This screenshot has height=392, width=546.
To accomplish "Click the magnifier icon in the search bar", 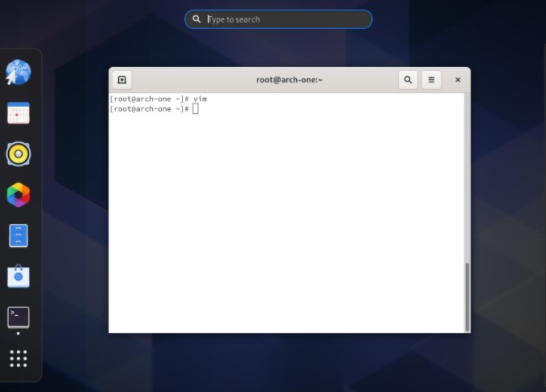I will coord(197,19).
